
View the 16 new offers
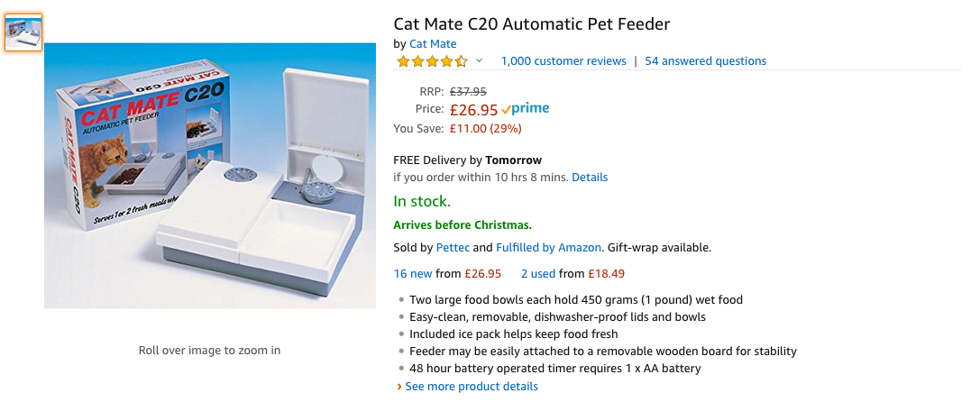click(x=413, y=273)
